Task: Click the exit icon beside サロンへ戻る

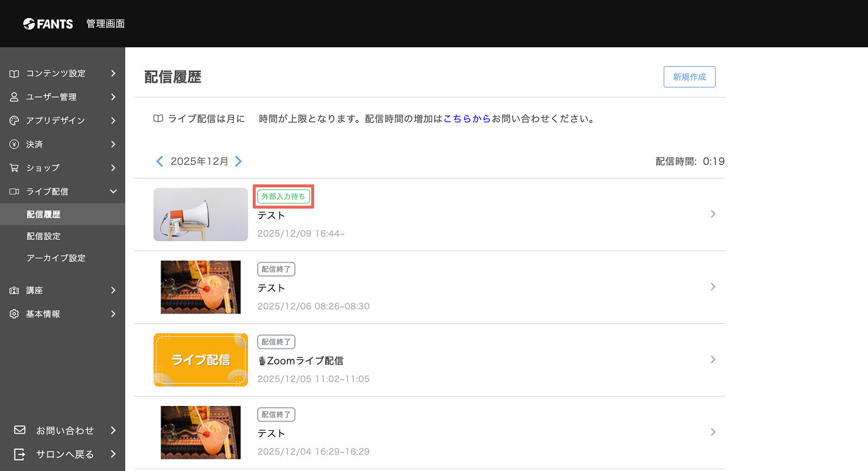Action: click(19, 454)
